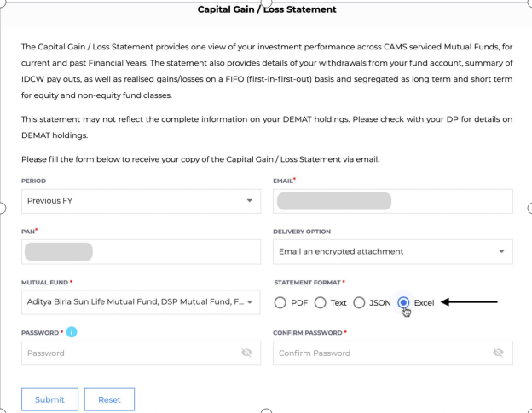
Task: Expand the Delivery Option dropdown
Action: click(393, 252)
